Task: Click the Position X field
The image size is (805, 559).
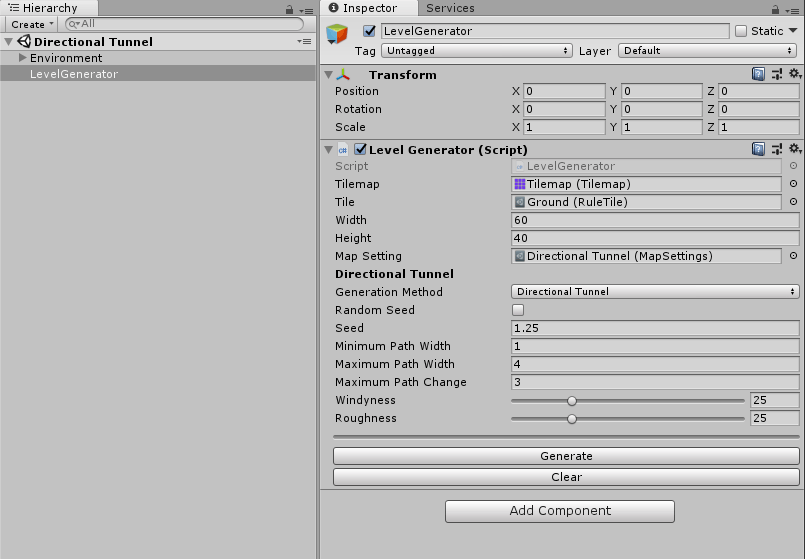Action: tap(564, 91)
